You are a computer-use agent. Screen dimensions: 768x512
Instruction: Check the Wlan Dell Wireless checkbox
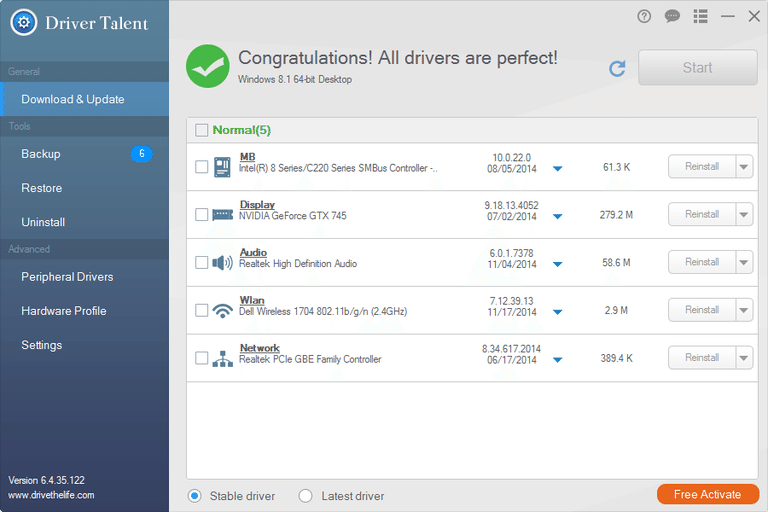click(x=201, y=311)
